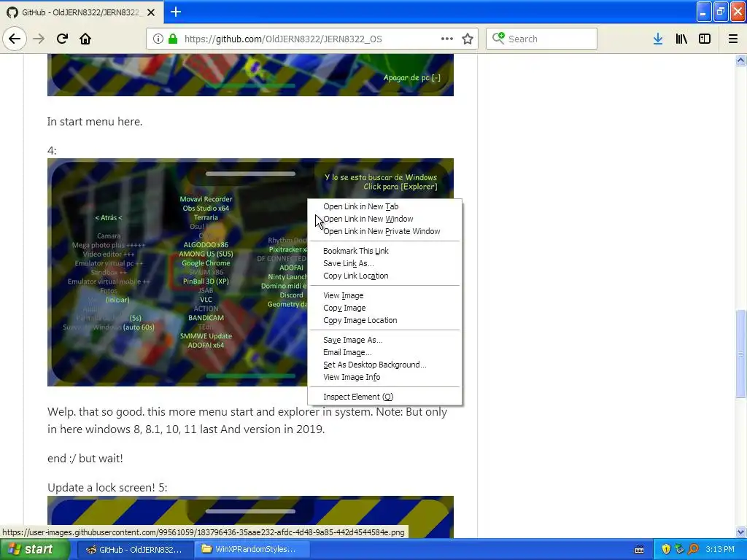Click the page scrollbar up arrow
Image resolution: width=747 pixels, height=560 pixels.
pyautogui.click(x=740, y=60)
